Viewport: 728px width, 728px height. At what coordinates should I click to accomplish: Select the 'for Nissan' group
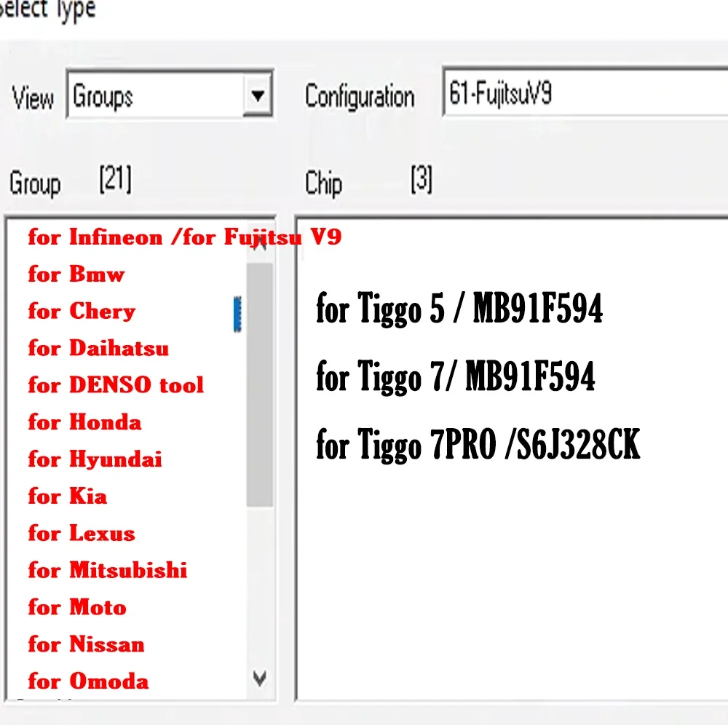86,644
